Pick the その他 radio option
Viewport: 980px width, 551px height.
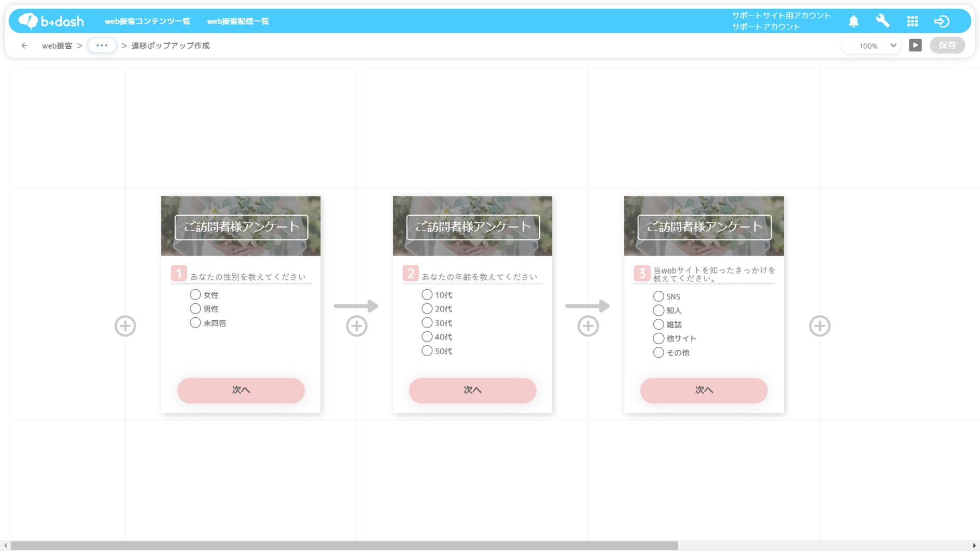pos(659,352)
